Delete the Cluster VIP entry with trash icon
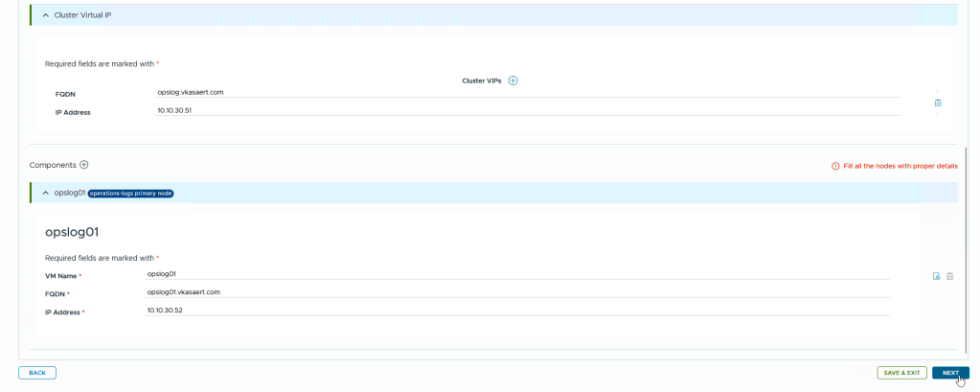This screenshot has width=980, height=392. (937, 103)
